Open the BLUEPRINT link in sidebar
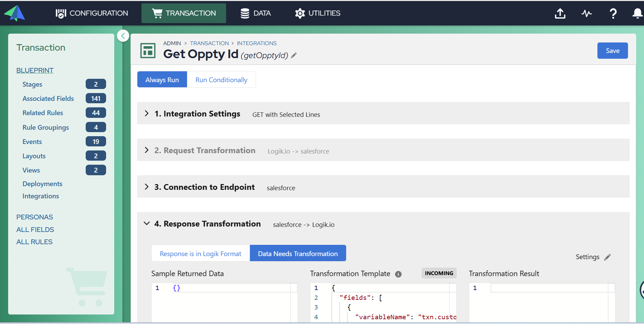 click(35, 70)
